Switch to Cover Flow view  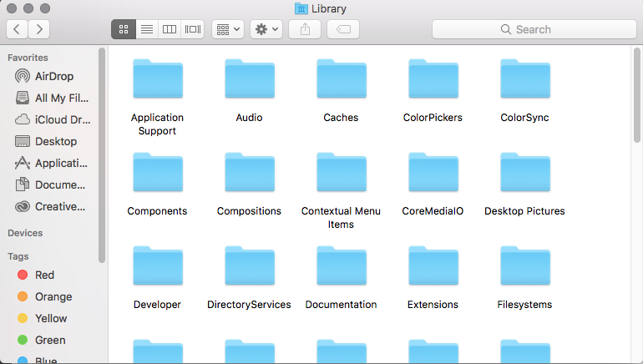click(192, 29)
